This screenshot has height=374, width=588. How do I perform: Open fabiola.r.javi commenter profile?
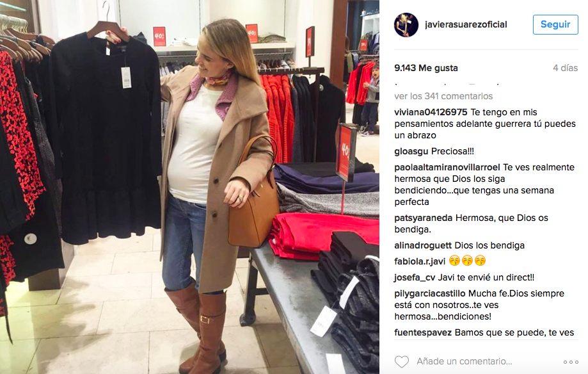click(420, 261)
